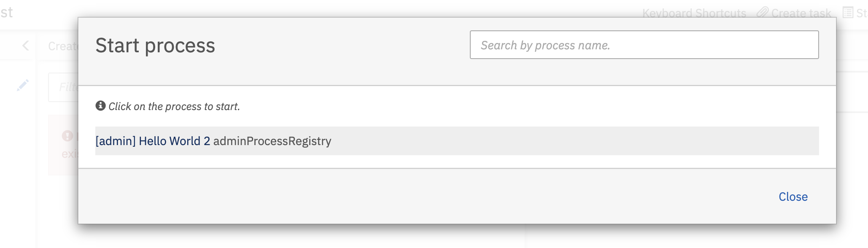The image size is (868, 248).
Task: Open the Keyboard Shortcuts link
Action: tap(694, 13)
